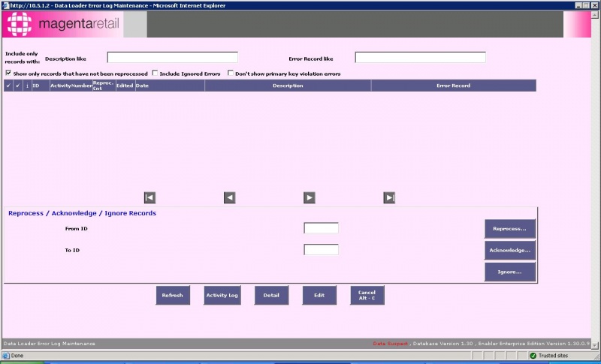Screen dimensions: 601x364
Task: Click the Cancel Alt-C button
Action: 367,295
